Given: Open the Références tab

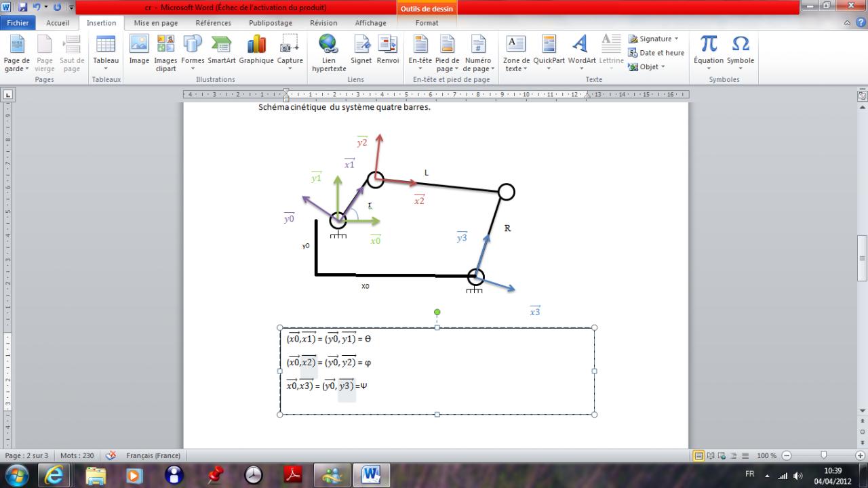Looking at the screenshot, I should point(214,23).
